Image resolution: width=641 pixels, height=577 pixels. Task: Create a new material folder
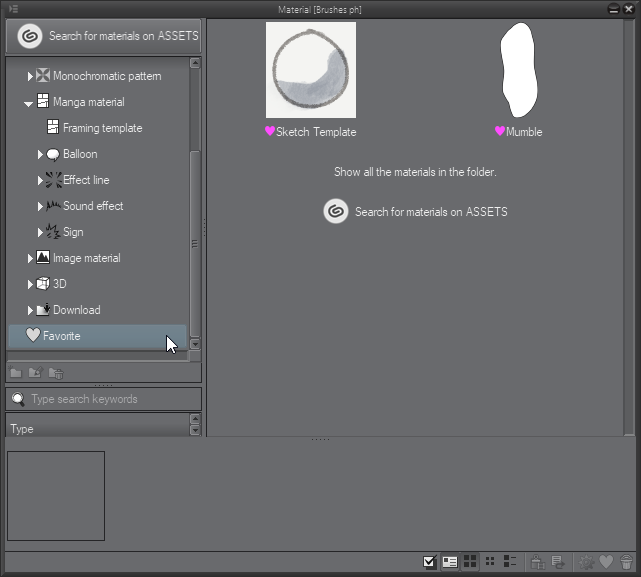coord(16,373)
